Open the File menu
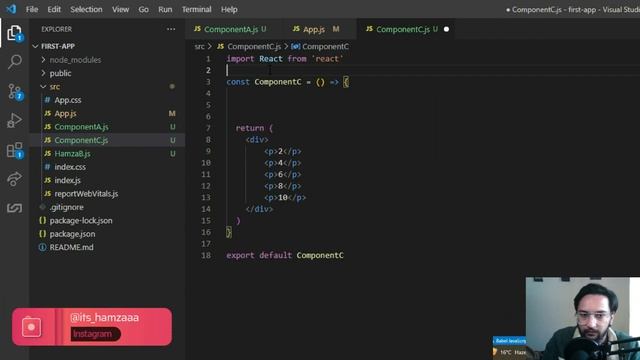Screen dimensions: 640x360 (32, 9)
